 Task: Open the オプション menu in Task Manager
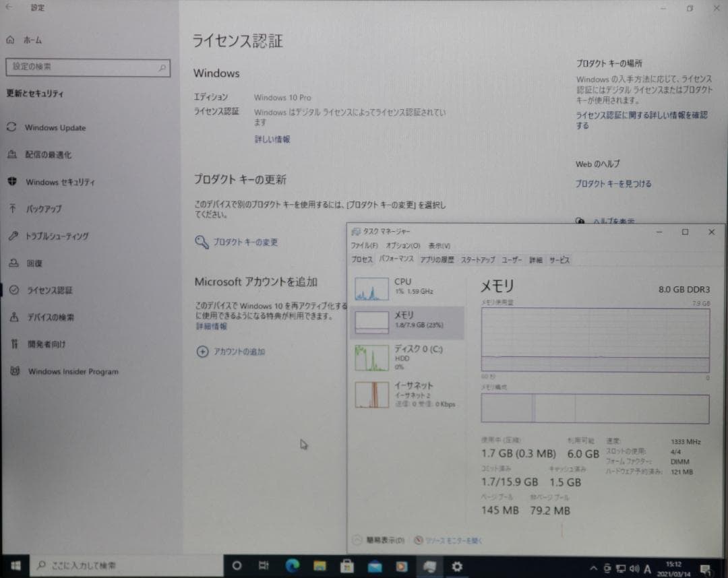(402, 245)
